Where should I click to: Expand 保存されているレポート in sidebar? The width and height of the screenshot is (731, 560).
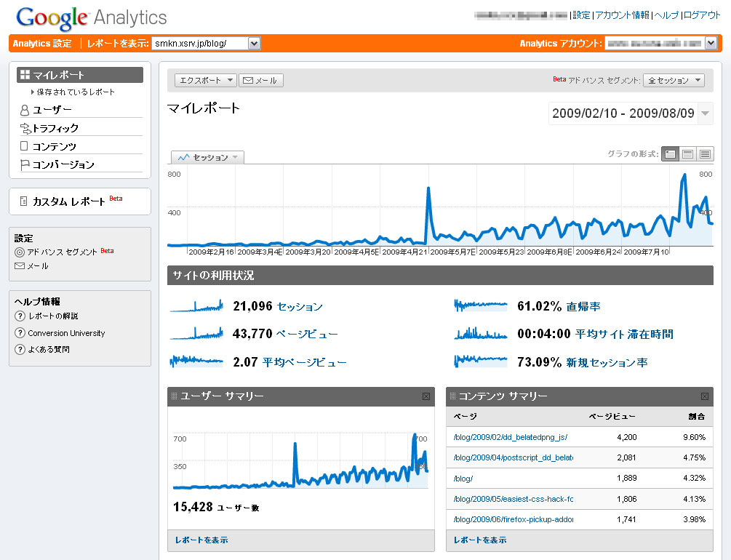[75, 92]
